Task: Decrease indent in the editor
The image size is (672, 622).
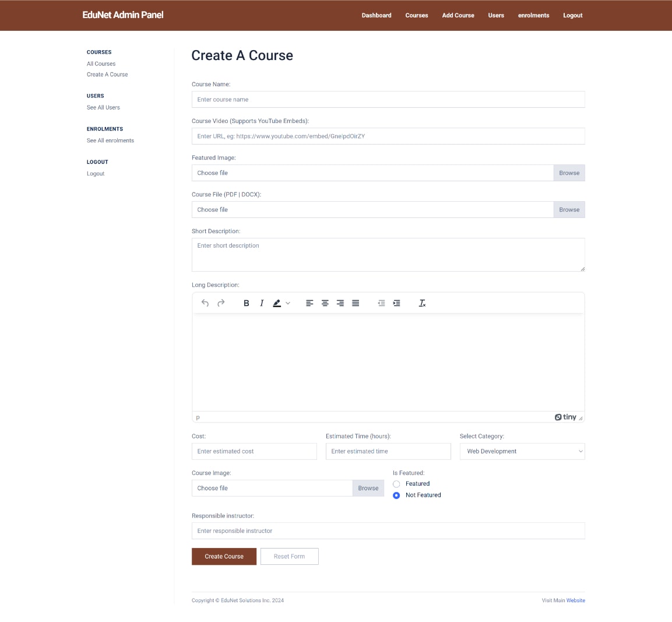Action: click(x=381, y=303)
